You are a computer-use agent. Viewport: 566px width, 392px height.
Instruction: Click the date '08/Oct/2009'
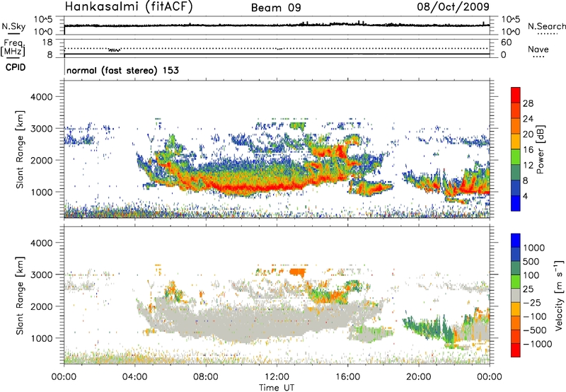tap(453, 7)
